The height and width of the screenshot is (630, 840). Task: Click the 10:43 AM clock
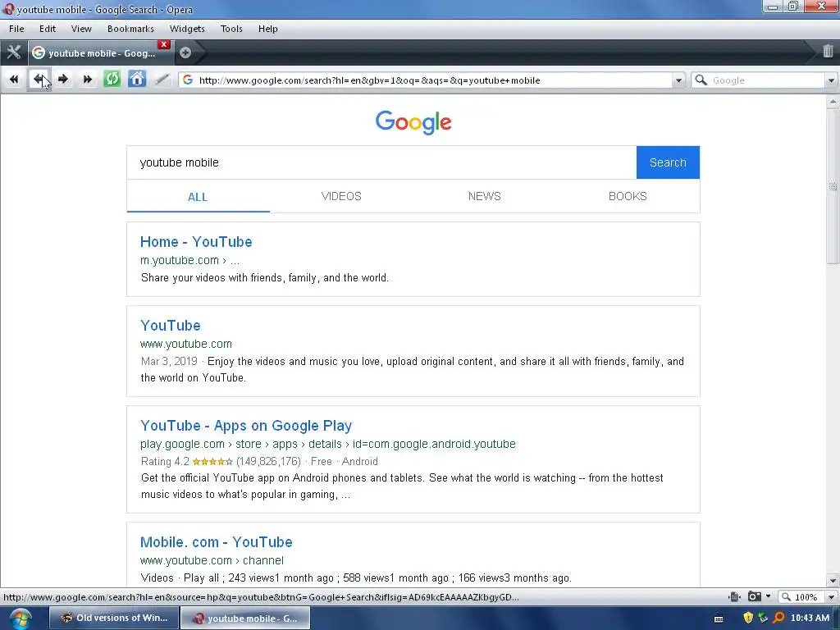[810, 618]
